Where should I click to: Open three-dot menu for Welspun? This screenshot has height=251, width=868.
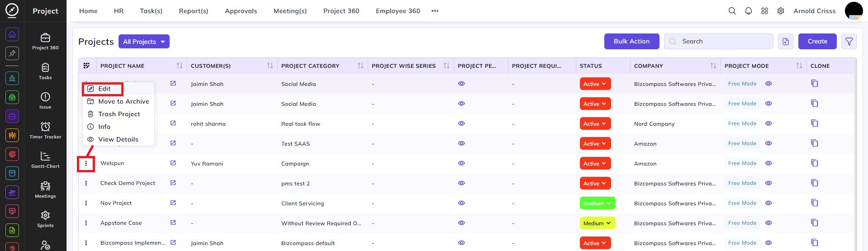point(86,163)
